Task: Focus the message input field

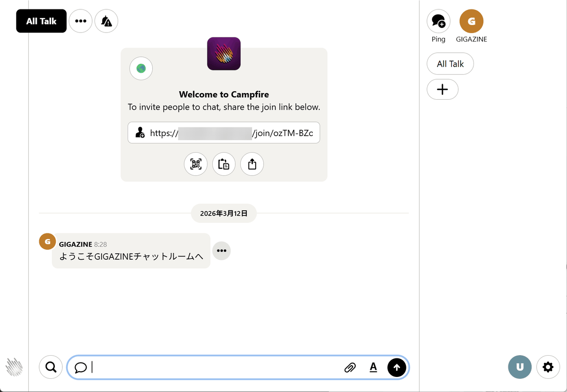Action: pos(213,367)
